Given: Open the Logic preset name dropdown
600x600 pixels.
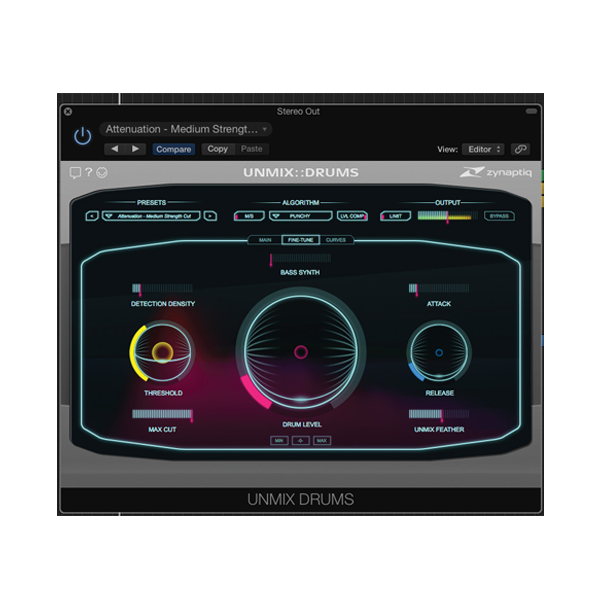Looking at the screenshot, I should 186,129.
